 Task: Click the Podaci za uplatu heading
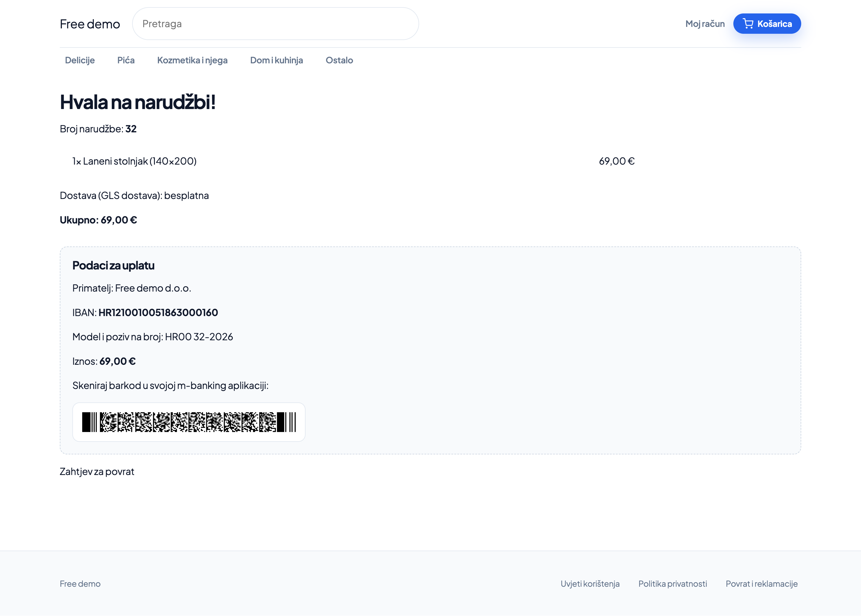pyautogui.click(x=114, y=266)
